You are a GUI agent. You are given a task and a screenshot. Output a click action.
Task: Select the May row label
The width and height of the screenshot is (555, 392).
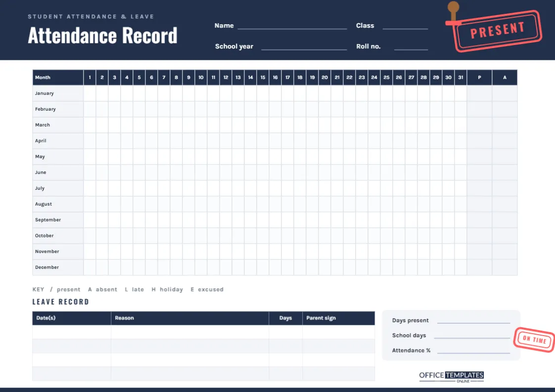[58, 156]
